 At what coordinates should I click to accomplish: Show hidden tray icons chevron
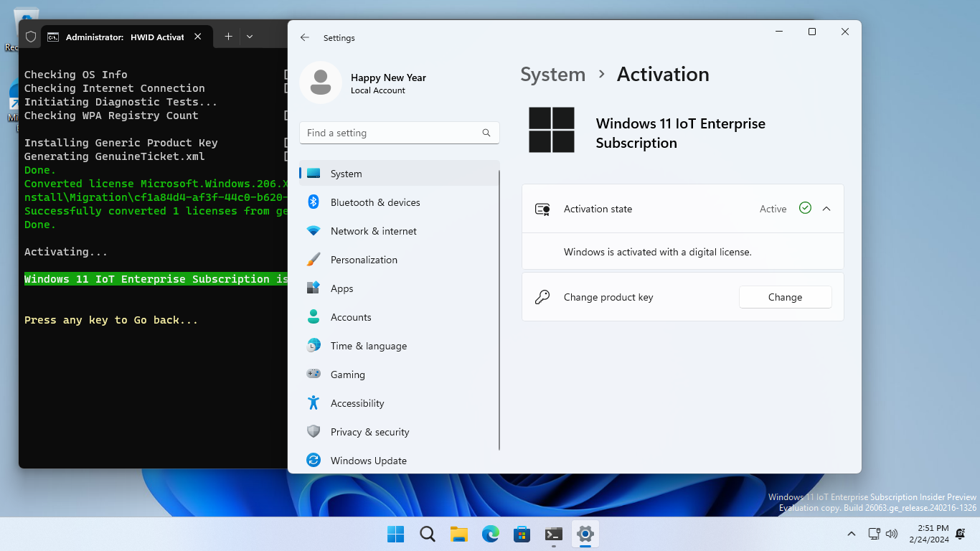tap(852, 534)
